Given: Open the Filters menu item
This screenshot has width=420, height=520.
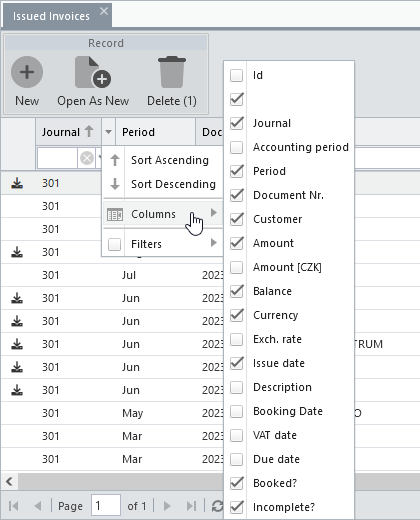Looking at the screenshot, I should (x=163, y=244).
